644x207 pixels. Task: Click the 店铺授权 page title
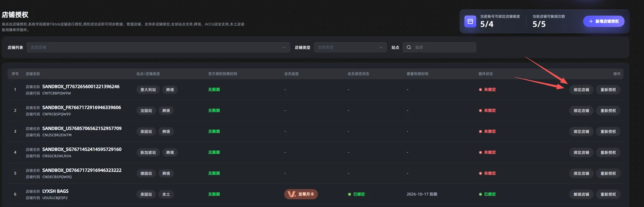point(15,15)
